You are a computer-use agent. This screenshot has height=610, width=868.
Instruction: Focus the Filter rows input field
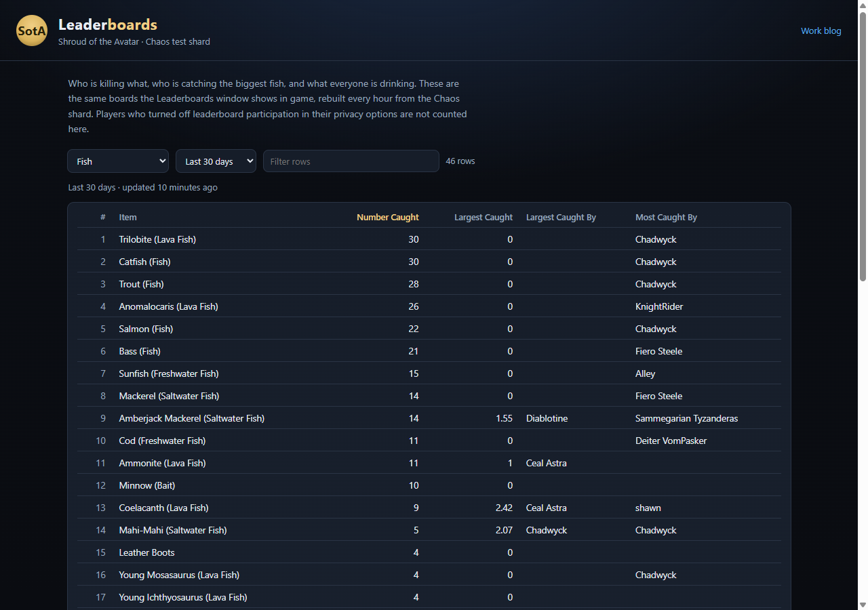pos(351,161)
